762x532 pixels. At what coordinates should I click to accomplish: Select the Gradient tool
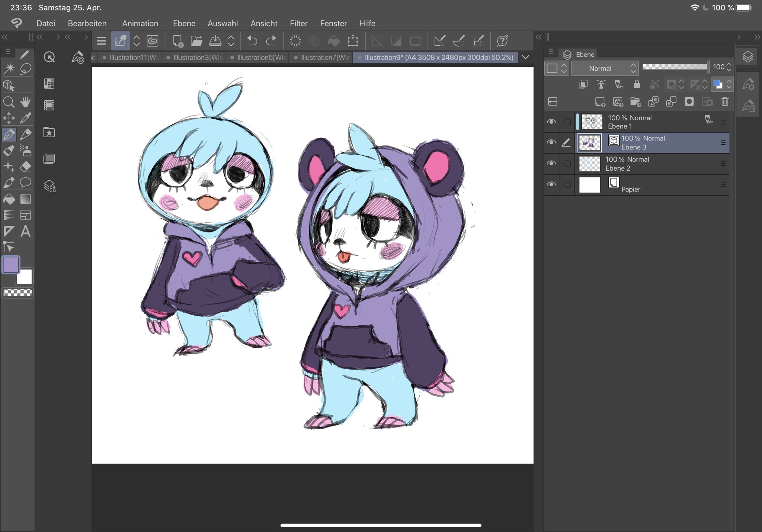(x=25, y=199)
